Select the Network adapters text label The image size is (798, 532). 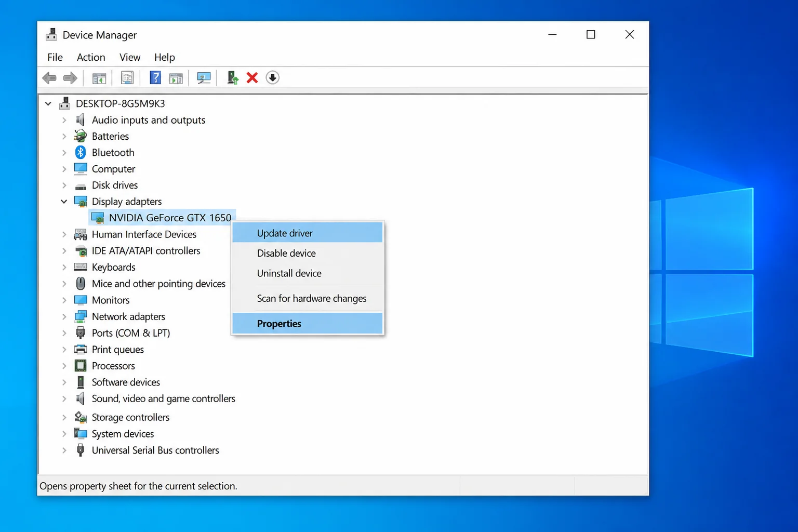pos(128,316)
